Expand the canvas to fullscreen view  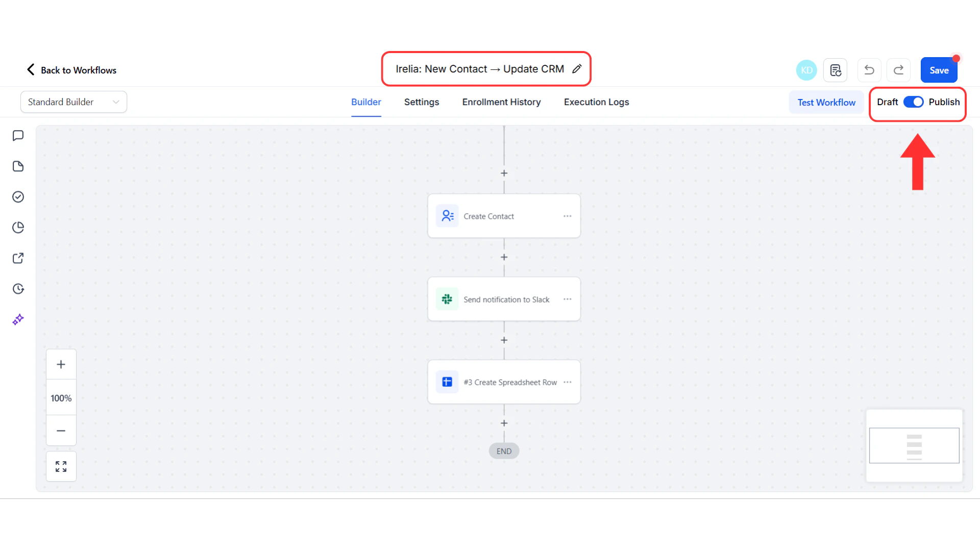61,466
